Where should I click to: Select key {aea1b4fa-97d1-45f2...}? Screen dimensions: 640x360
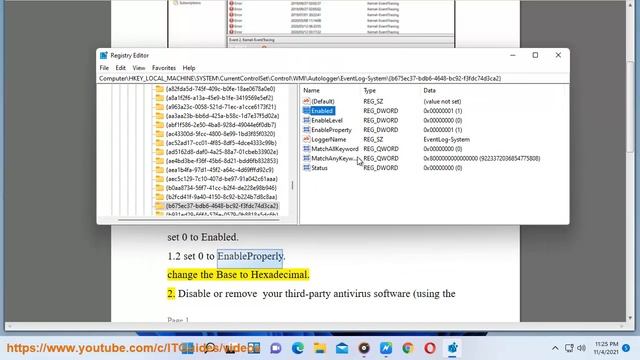pos(220,169)
